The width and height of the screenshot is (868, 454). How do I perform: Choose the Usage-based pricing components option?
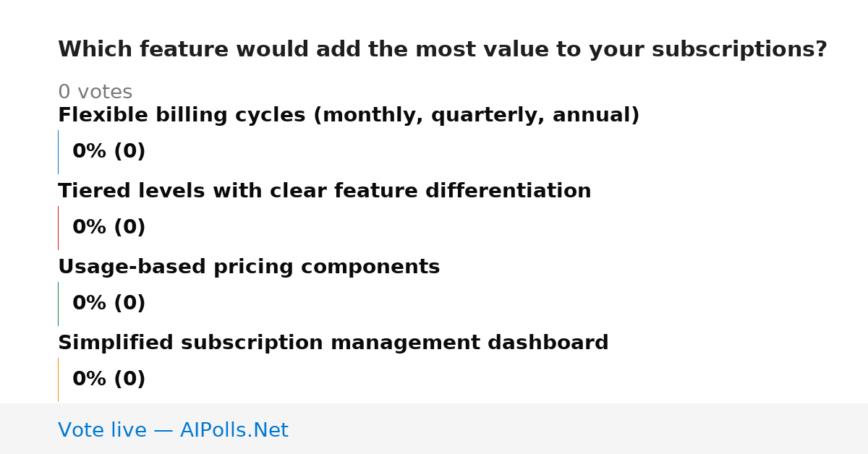click(x=249, y=267)
